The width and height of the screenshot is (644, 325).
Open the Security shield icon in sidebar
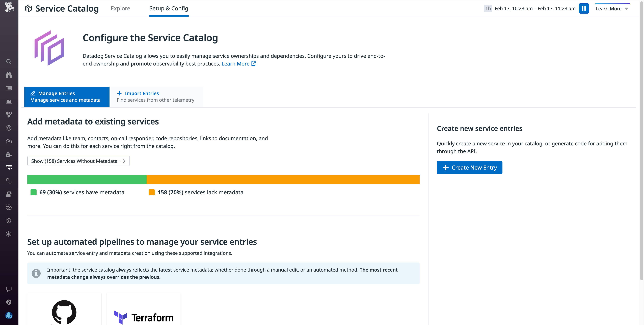pyautogui.click(x=9, y=220)
